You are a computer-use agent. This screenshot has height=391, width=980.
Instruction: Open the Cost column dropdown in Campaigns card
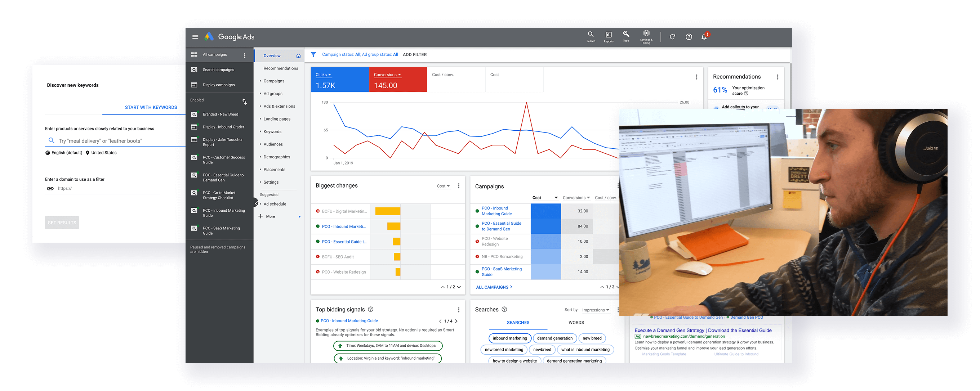(545, 198)
